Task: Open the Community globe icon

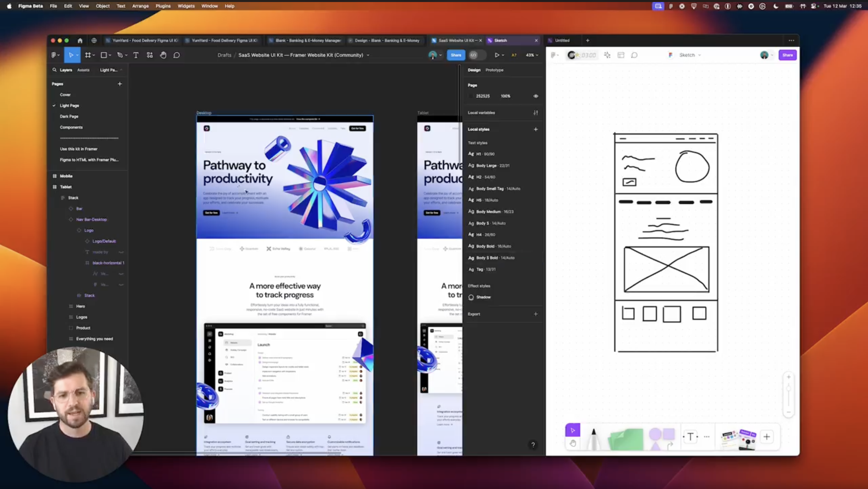Action: [94, 40]
